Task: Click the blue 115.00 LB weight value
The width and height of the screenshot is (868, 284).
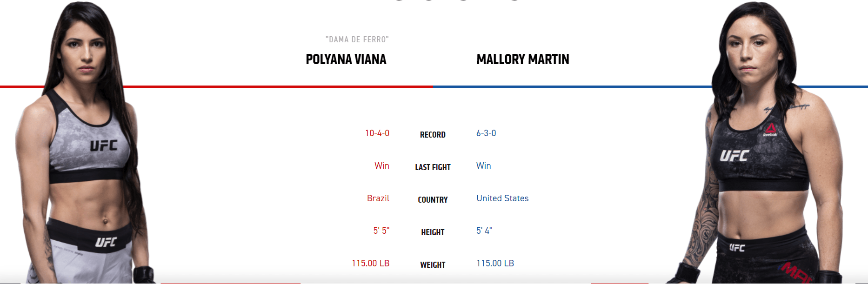Action: click(495, 264)
